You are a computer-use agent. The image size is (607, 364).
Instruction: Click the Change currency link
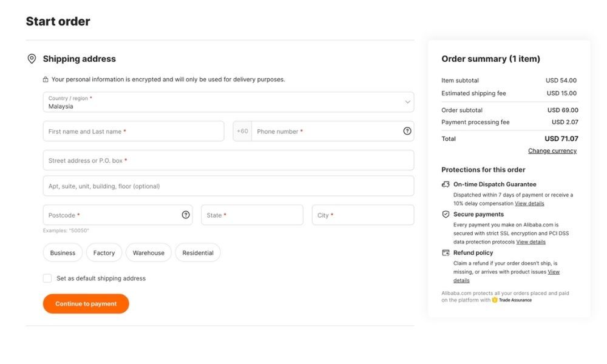[x=552, y=151]
